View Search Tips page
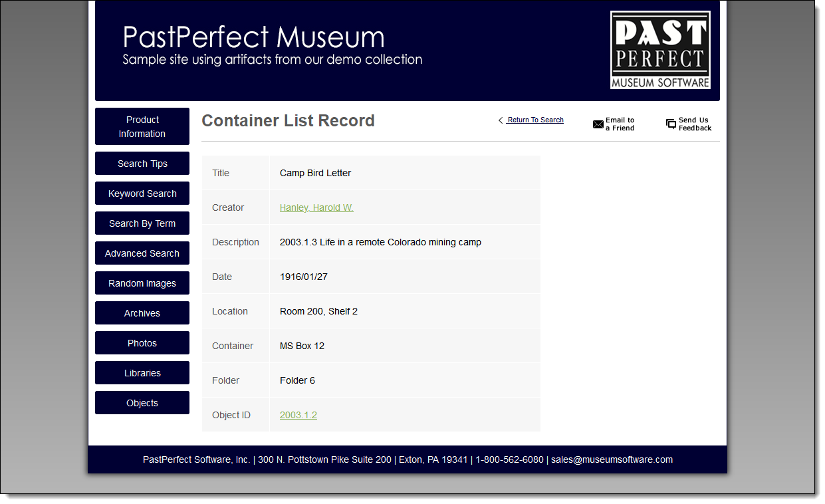The width and height of the screenshot is (825, 504). [x=142, y=163]
